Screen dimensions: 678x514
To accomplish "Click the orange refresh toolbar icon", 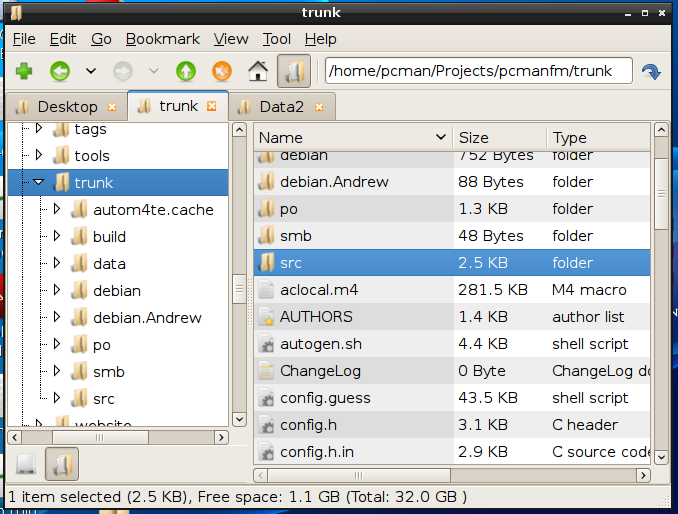I will 222,71.
